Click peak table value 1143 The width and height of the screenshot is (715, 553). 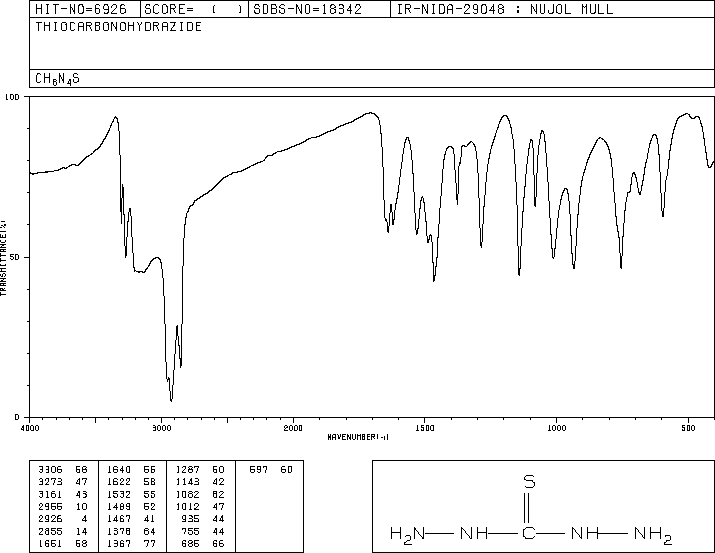(187, 482)
